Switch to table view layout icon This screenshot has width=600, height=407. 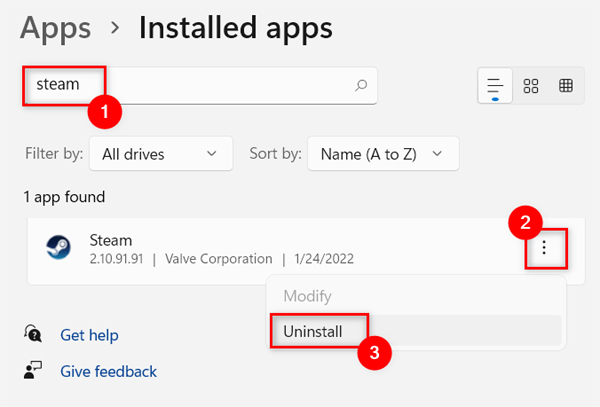pyautogui.click(x=566, y=86)
